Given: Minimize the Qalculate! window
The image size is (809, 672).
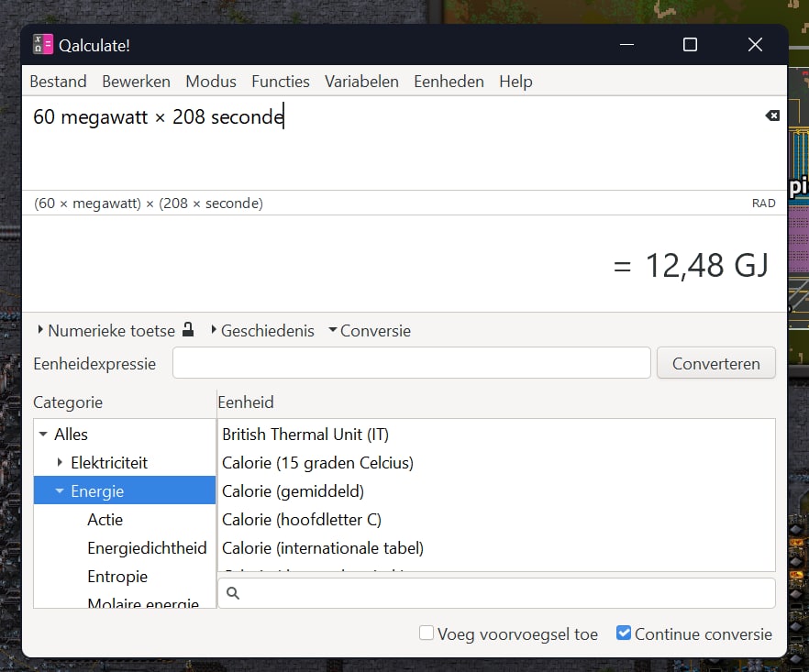Looking at the screenshot, I should pos(626,44).
